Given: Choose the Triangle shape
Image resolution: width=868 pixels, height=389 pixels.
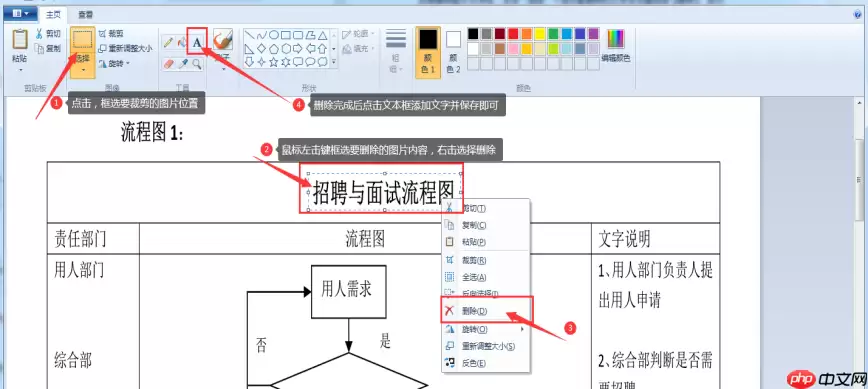Looking at the screenshot, I should [x=322, y=35].
